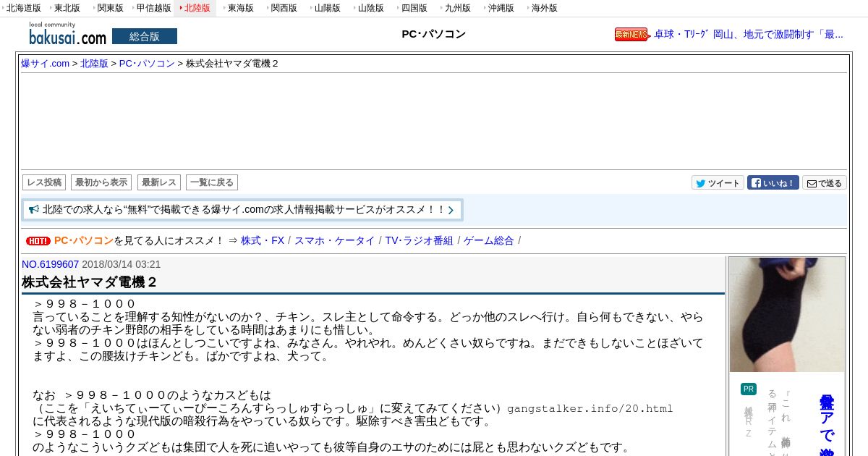Click the bakusai.com logo

tap(67, 34)
